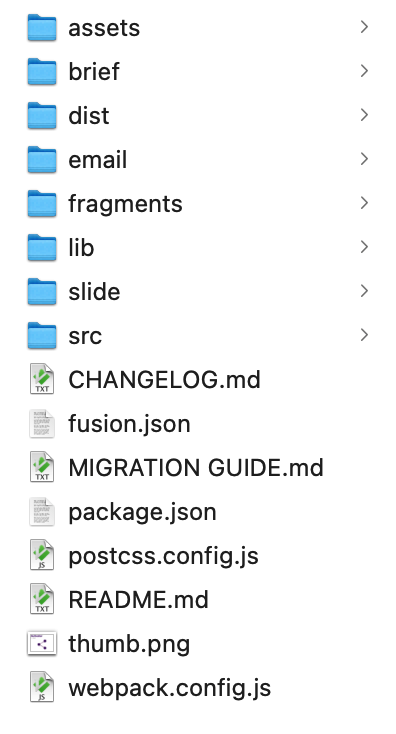Select the email folder name
396x734 pixels.
98,160
